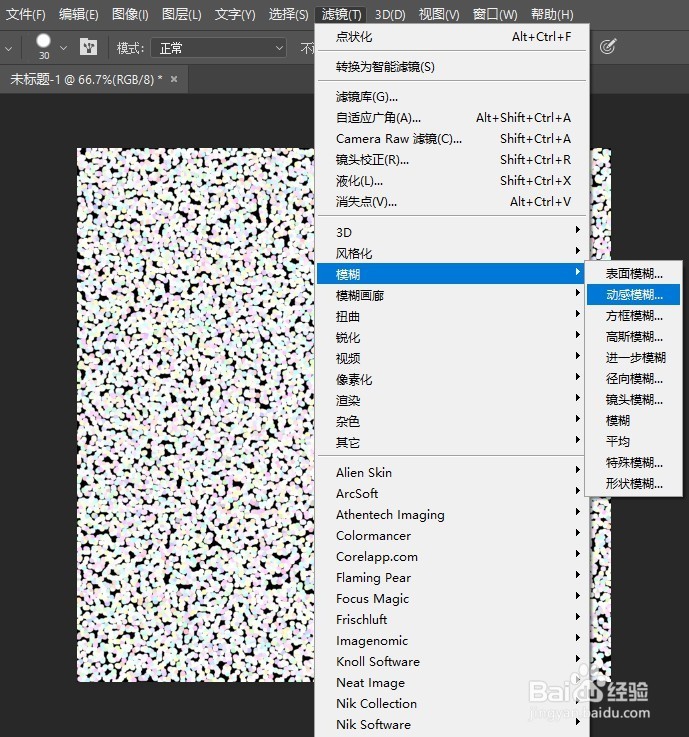Image resolution: width=689 pixels, height=737 pixels.
Task: Open the Focus Magic plugin submenu
Action: [451, 598]
